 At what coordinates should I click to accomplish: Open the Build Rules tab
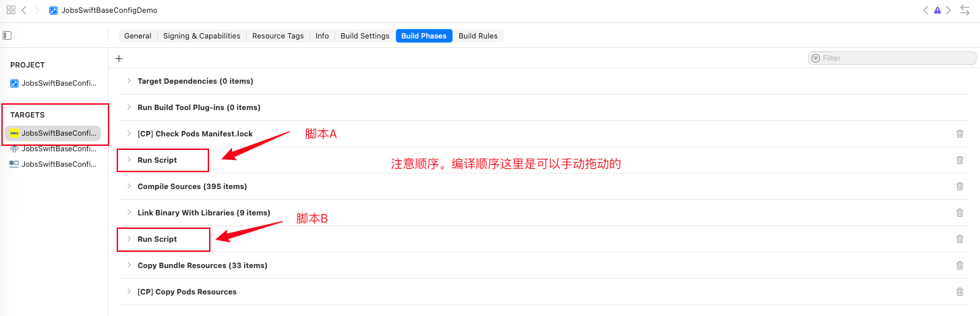(478, 36)
